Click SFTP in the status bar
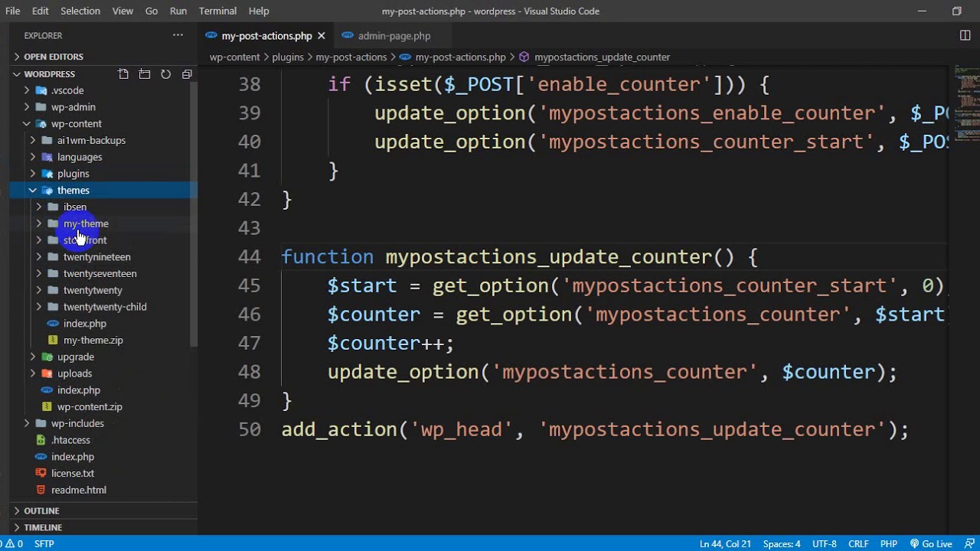Image resolution: width=980 pixels, height=551 pixels. 44,544
